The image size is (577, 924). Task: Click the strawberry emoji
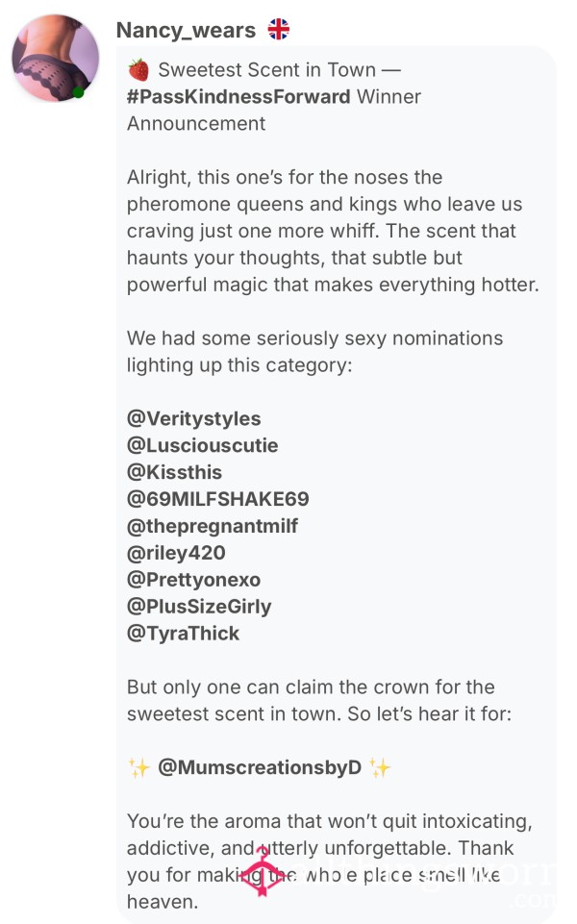point(138,69)
